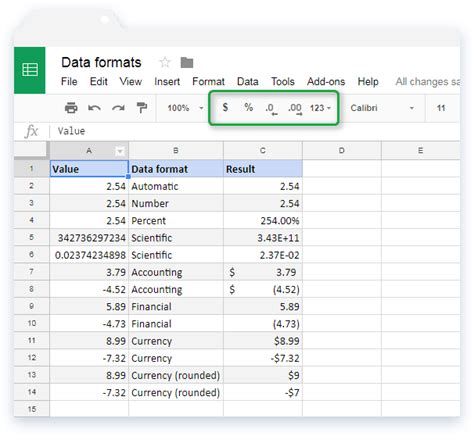Open the 100% zoom dropdown
Image resolution: width=474 pixels, height=436 pixels.
(185, 108)
